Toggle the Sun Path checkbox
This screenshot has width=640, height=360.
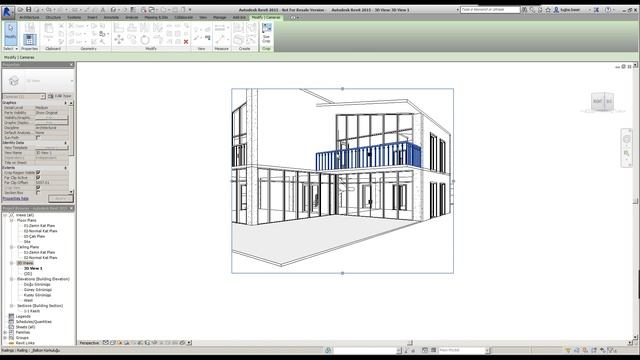pos(38,138)
